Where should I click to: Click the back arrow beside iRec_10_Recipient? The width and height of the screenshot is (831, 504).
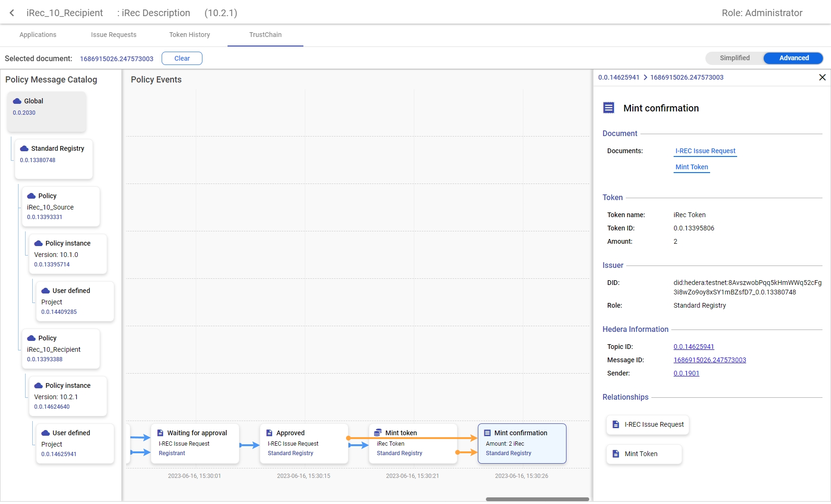(x=12, y=13)
